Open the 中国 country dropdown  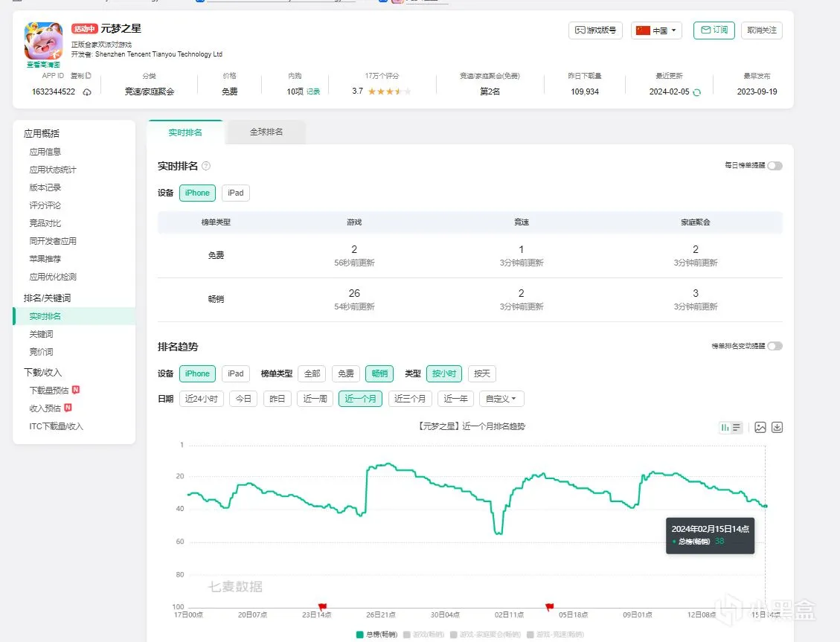[x=656, y=31]
